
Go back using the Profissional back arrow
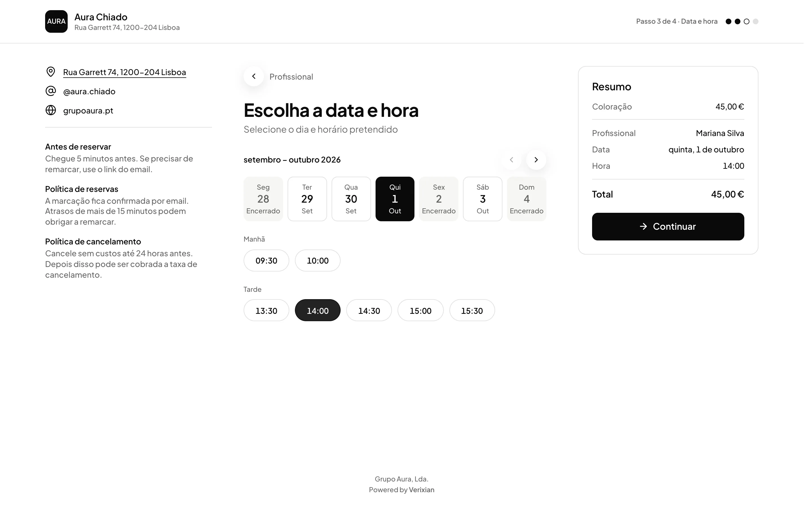254,76
